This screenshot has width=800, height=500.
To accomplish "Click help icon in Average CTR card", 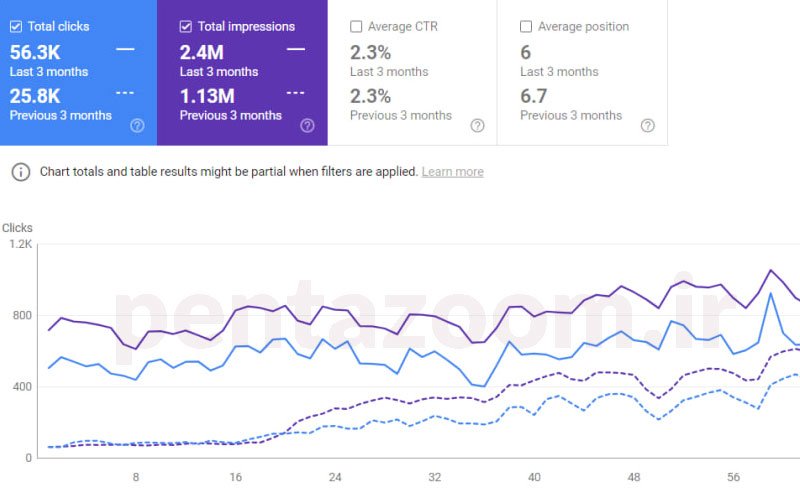I will 477,125.
